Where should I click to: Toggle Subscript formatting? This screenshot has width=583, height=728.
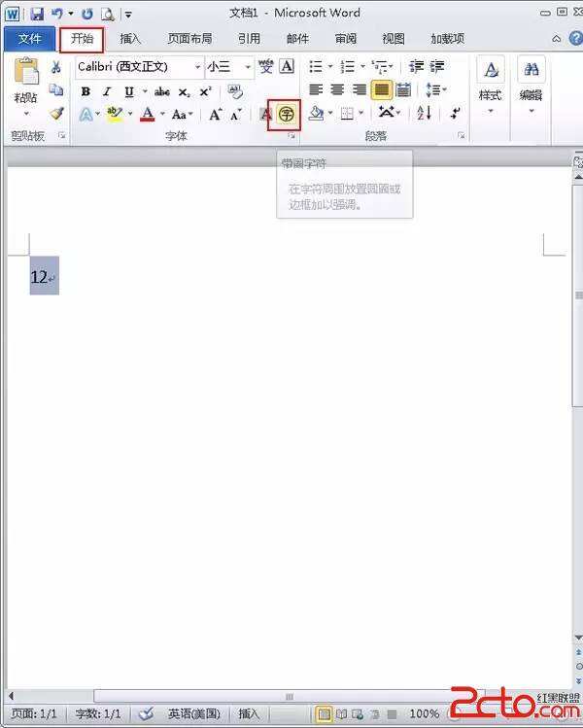tap(185, 92)
